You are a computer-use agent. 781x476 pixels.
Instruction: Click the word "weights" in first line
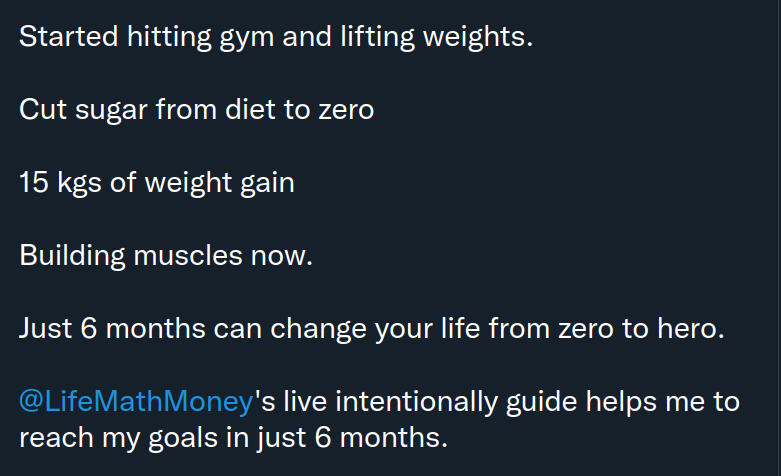(x=481, y=38)
